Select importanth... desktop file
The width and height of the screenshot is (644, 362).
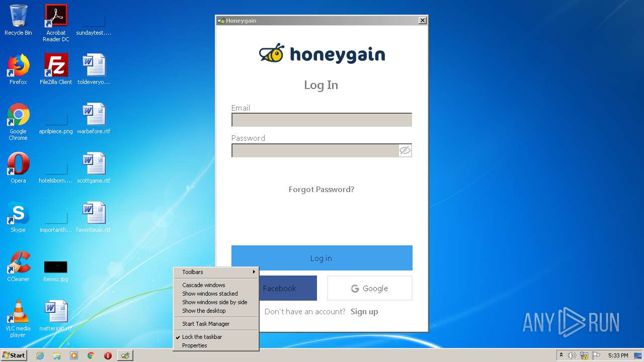pos(56,220)
